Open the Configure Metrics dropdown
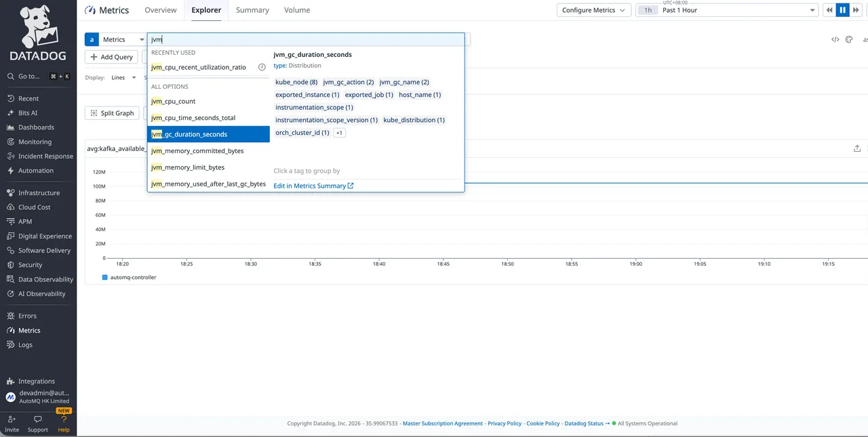 point(593,10)
